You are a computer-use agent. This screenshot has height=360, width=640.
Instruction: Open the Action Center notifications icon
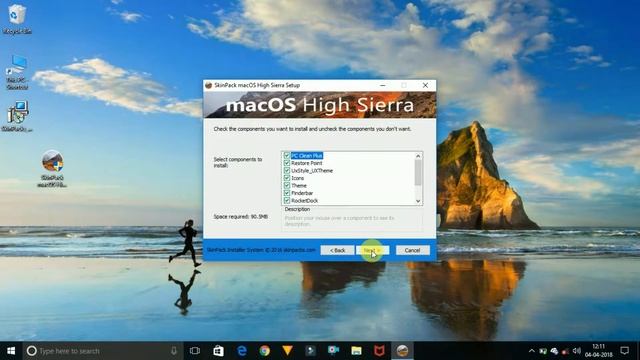[624, 351]
